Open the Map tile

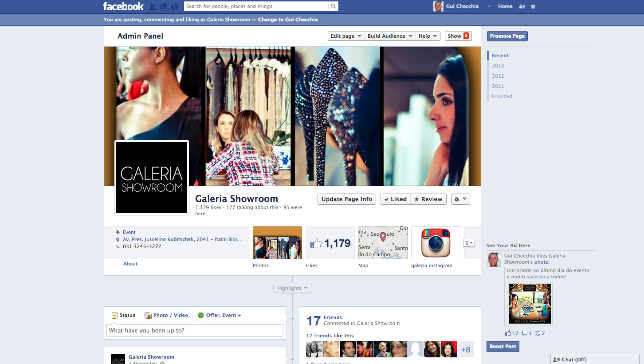coord(383,243)
